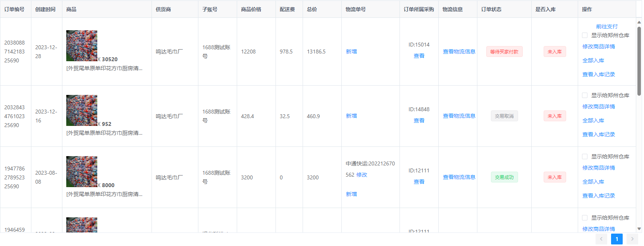Open product thumbnail of order with 30520 items
This screenshot has height=246, width=644.
point(82,46)
